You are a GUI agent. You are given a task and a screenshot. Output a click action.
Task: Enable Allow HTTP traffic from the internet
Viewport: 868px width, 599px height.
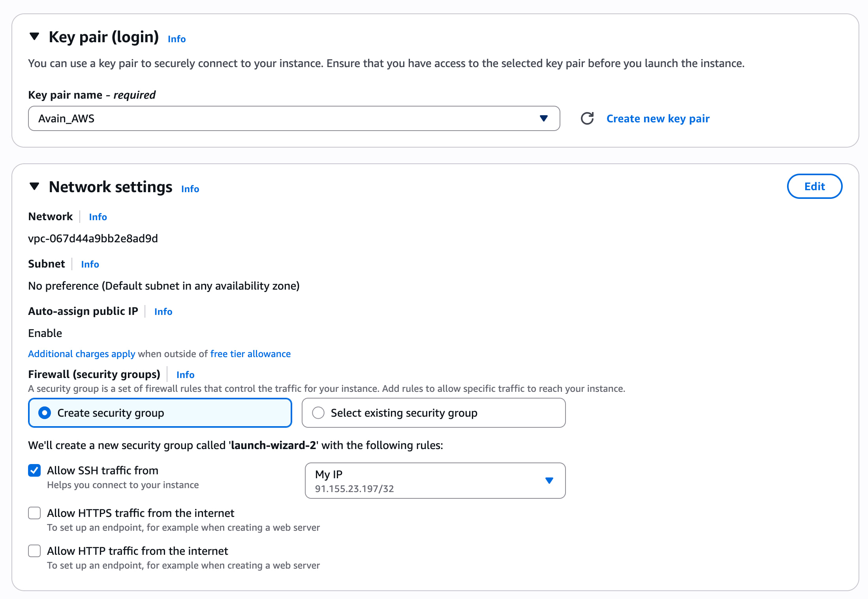tap(35, 551)
